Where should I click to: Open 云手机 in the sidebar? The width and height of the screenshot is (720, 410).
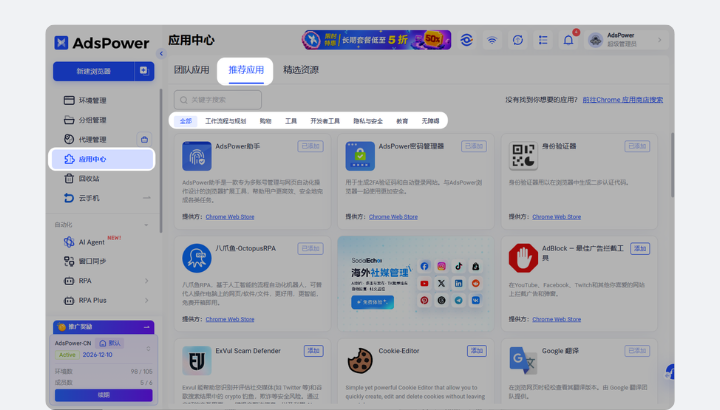(89, 198)
